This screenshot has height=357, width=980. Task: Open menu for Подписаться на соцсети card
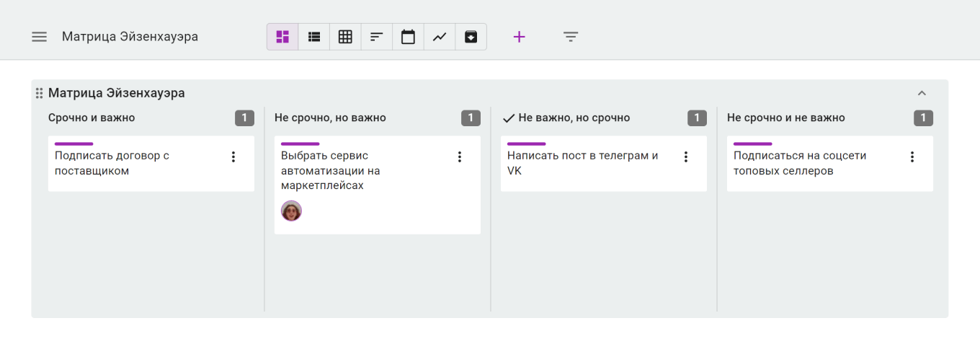(912, 157)
